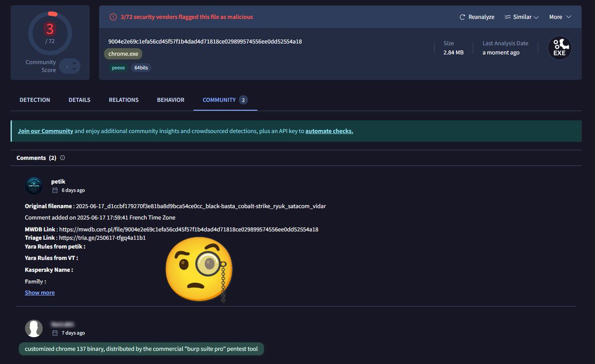This screenshot has height=364, width=595.
Task: Click calendar icon next to 6 days ago
Action: click(55, 190)
